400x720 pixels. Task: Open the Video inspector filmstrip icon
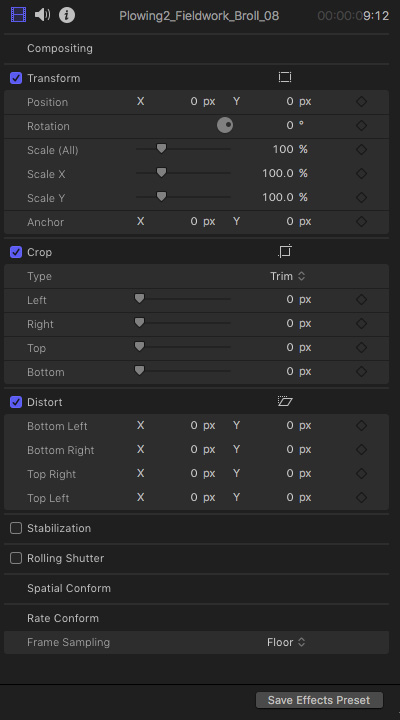pyautogui.click(x=18, y=15)
